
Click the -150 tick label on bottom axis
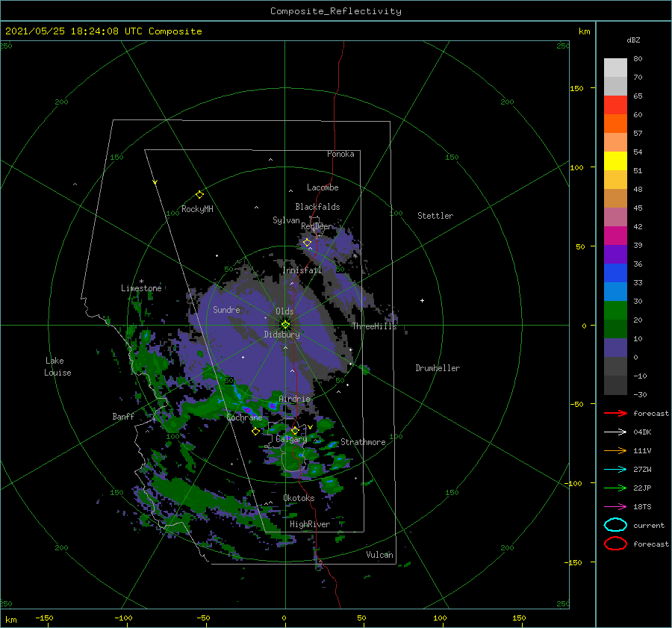click(x=44, y=618)
